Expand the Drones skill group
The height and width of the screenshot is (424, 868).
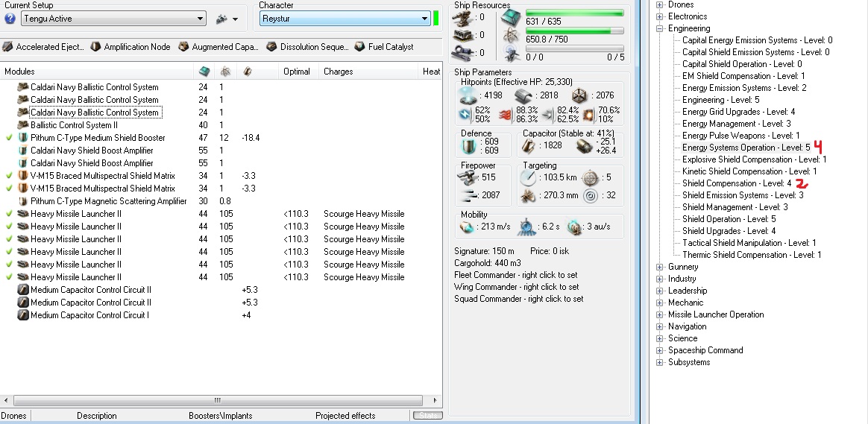[x=659, y=4]
